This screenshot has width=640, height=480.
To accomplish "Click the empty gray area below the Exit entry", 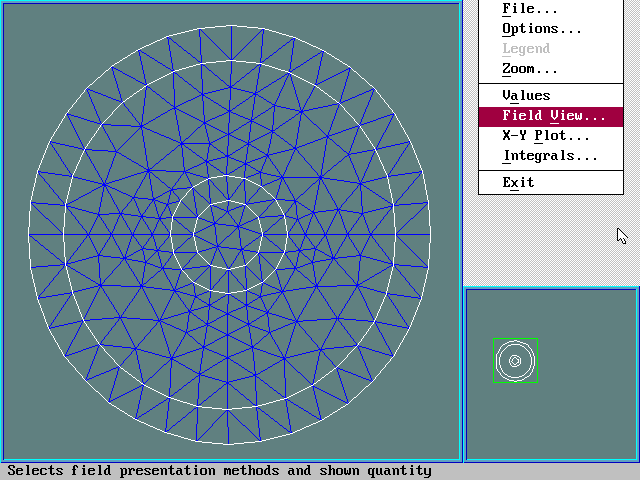I will tap(550, 240).
